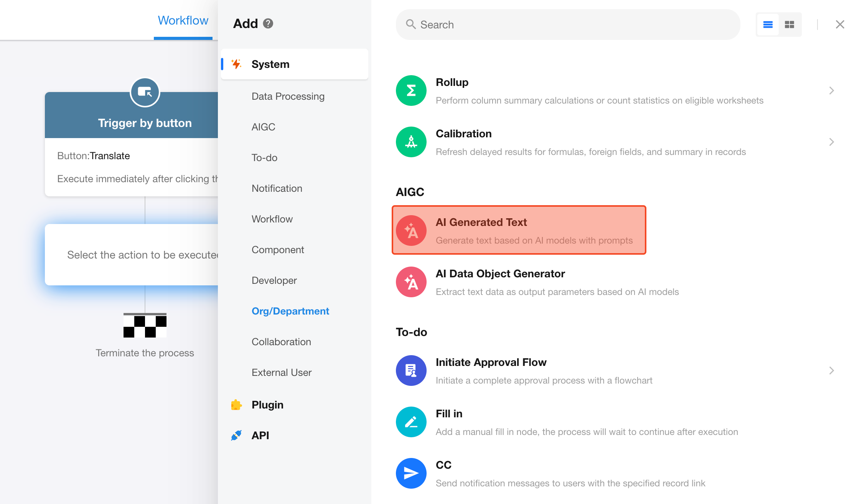Click the AI Data Object Generator icon
Screen dimensions: 857x504
click(411, 282)
